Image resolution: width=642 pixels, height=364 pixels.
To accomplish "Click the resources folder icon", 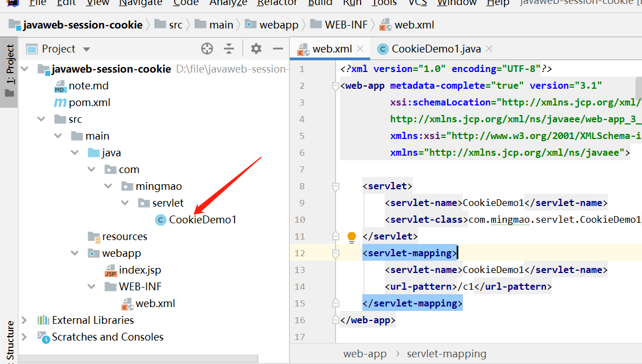I will tap(94, 237).
